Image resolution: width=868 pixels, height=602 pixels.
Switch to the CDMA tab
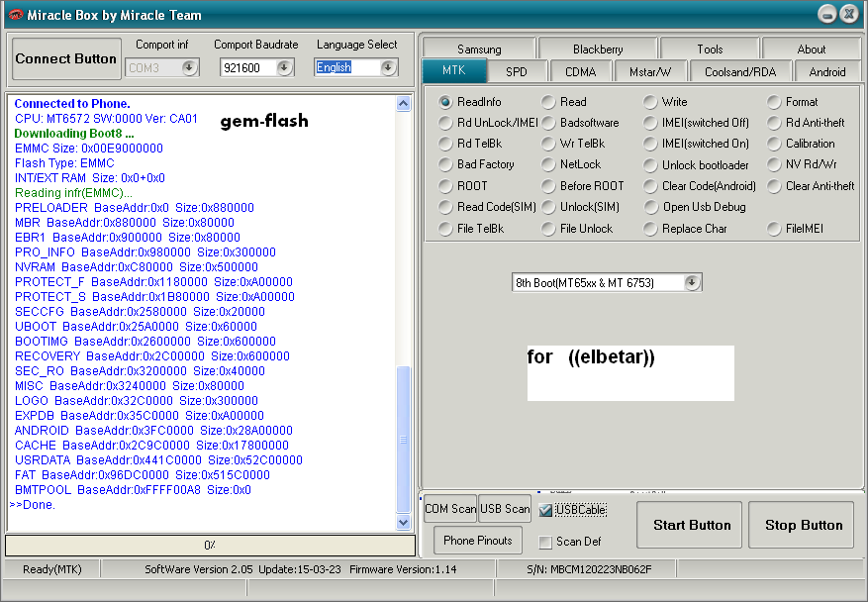coord(581,72)
